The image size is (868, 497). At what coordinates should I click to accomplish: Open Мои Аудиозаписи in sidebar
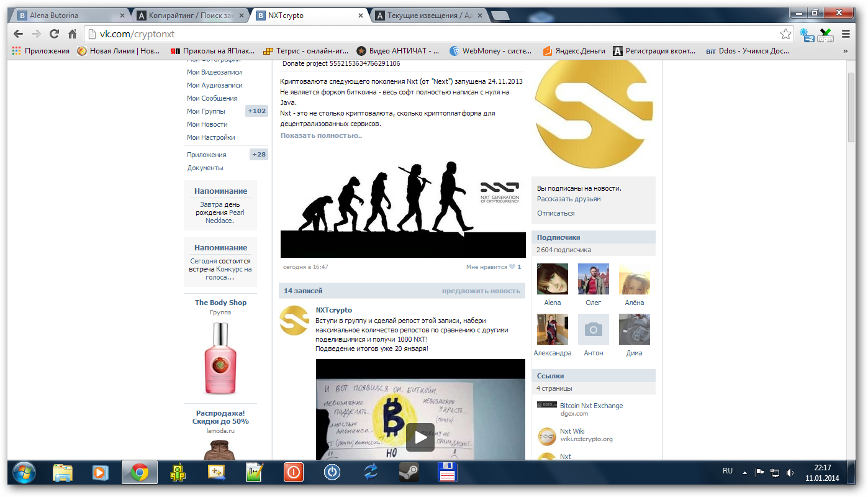[215, 85]
